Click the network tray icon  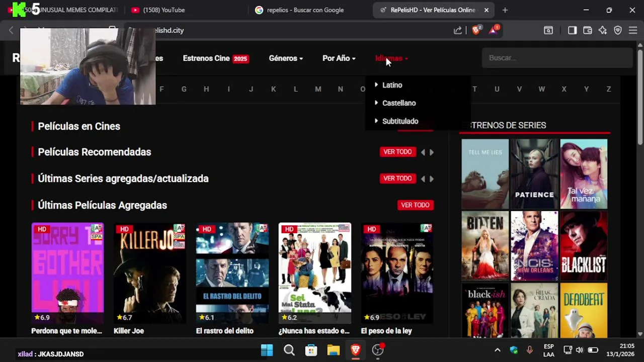click(x=568, y=350)
